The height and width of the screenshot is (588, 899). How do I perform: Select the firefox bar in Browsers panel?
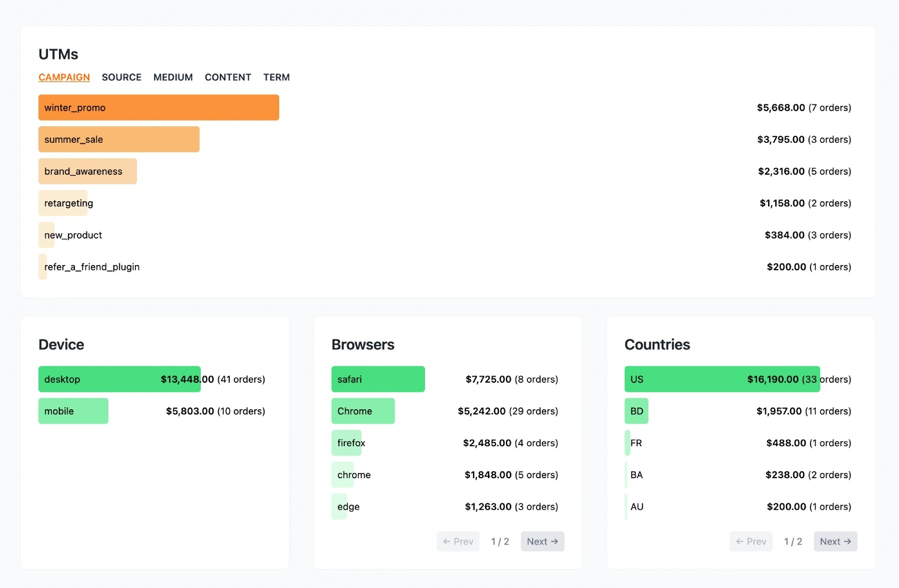[x=347, y=443]
